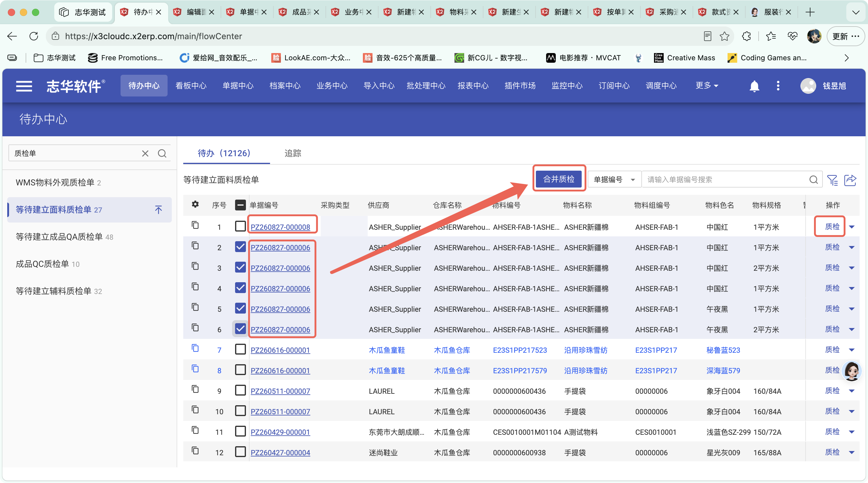The width and height of the screenshot is (868, 483).
Task: Check the row 1 checkbox PZ260827-000008
Action: pos(240,226)
